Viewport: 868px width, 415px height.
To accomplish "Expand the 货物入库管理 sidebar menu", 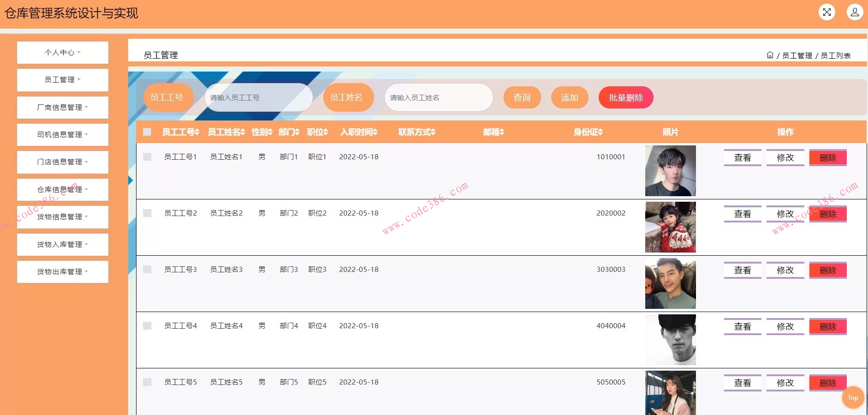I will click(x=63, y=245).
